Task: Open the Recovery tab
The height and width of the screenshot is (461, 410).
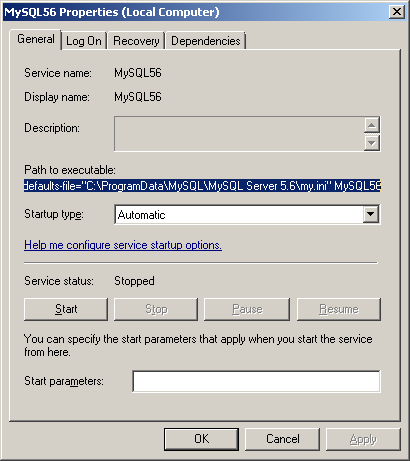Action: point(136,41)
